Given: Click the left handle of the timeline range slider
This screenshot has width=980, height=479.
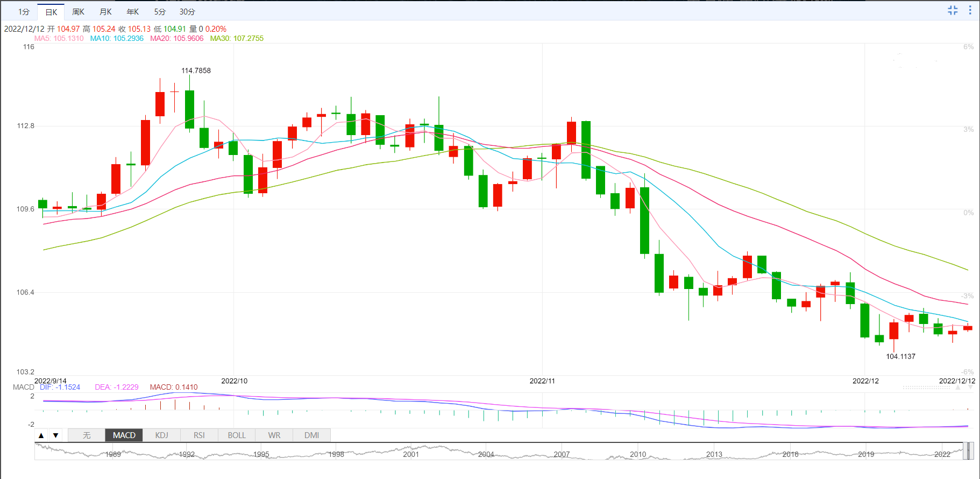Looking at the screenshot, I should (965, 451).
